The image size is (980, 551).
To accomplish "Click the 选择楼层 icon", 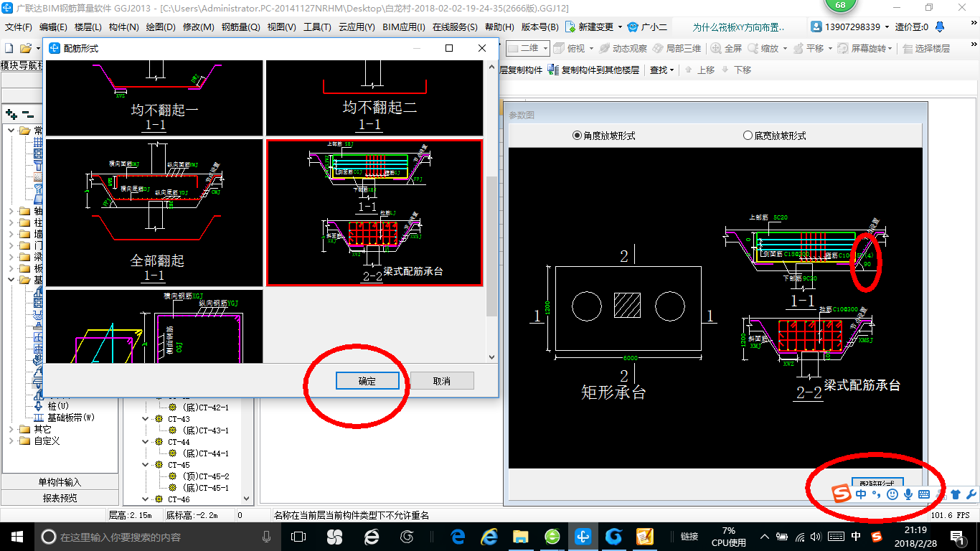I will pyautogui.click(x=908, y=49).
